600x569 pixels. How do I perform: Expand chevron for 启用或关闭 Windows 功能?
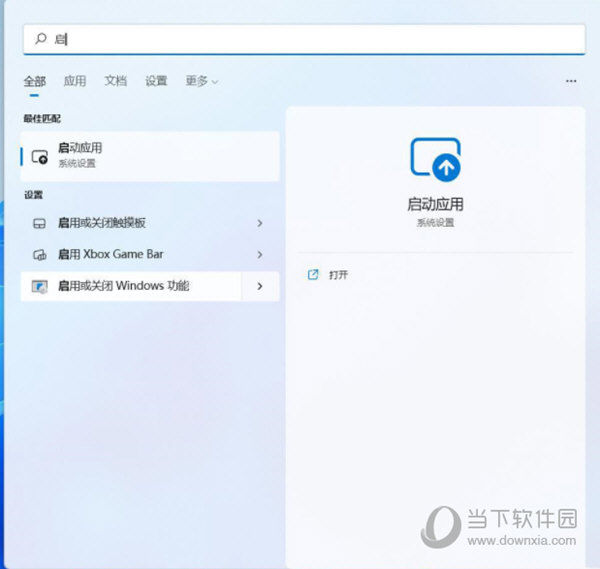click(260, 286)
